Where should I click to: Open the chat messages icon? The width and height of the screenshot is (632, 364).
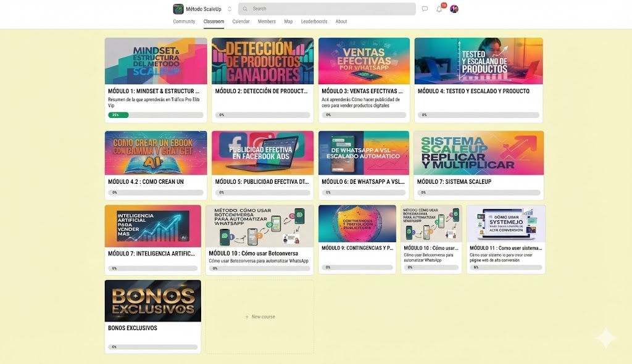click(425, 9)
